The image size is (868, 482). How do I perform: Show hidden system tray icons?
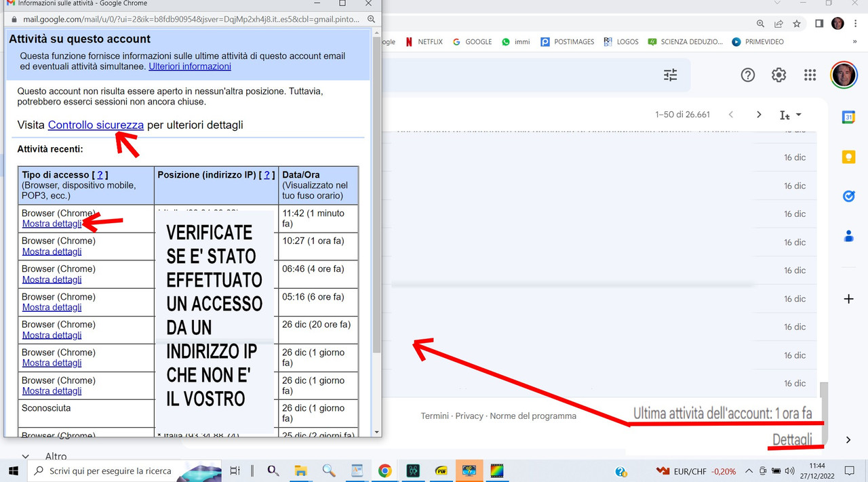coord(749,471)
